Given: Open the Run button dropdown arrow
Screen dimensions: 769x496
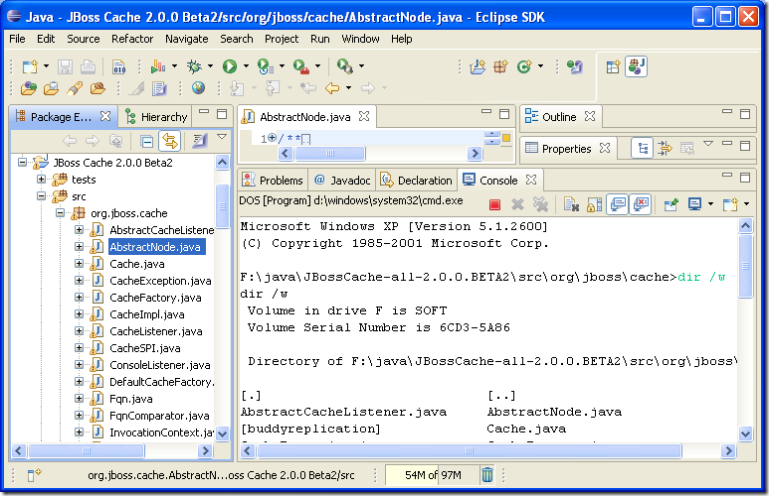Looking at the screenshot, I should (x=246, y=66).
